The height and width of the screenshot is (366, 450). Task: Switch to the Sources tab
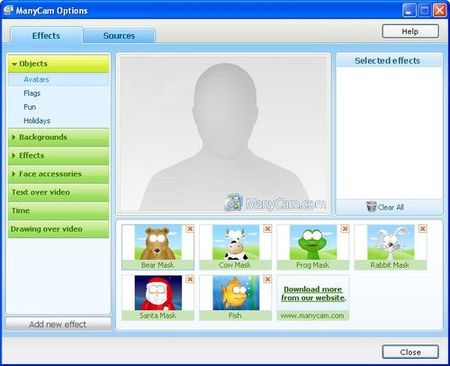[119, 36]
